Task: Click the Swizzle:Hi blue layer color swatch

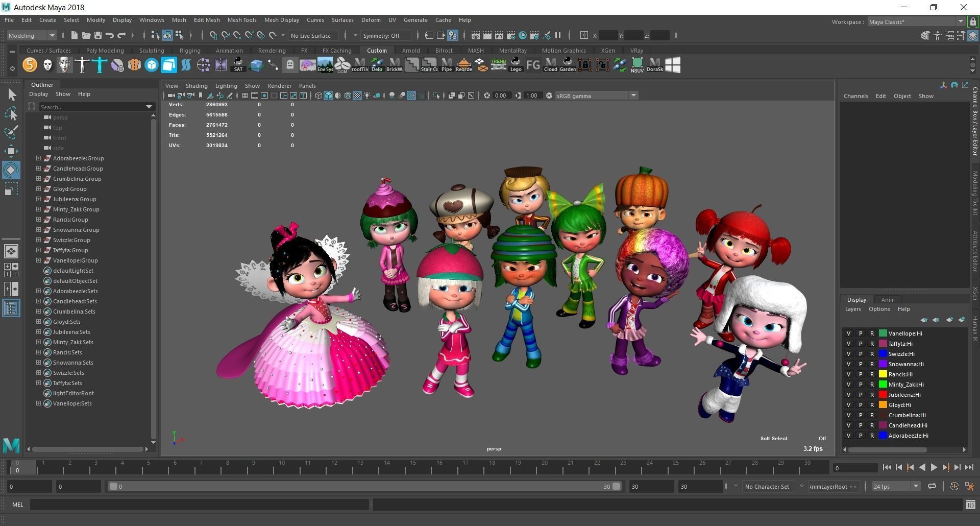Action: point(883,354)
